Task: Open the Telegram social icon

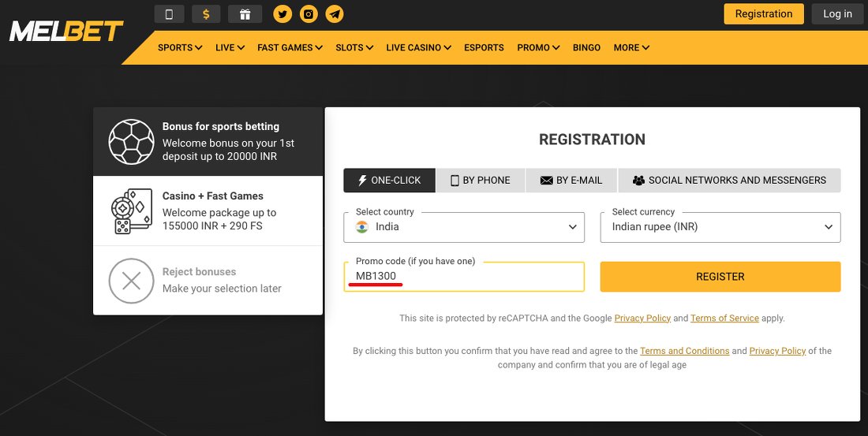Action: click(x=334, y=14)
